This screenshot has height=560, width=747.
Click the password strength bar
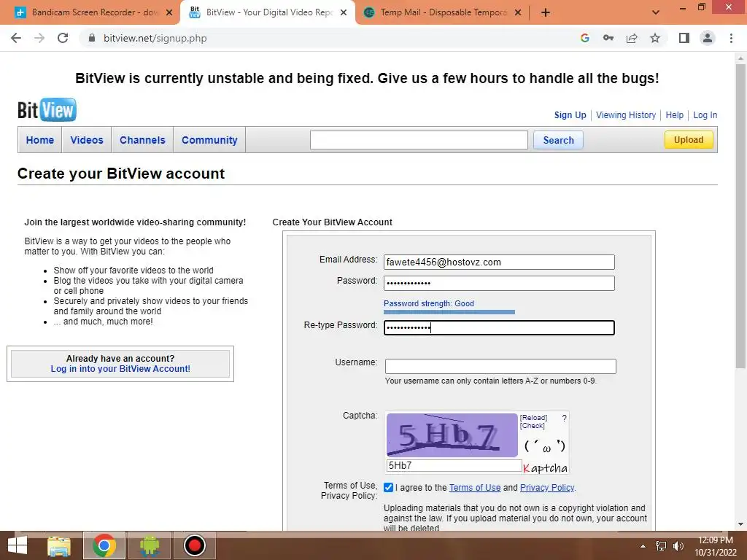449,312
